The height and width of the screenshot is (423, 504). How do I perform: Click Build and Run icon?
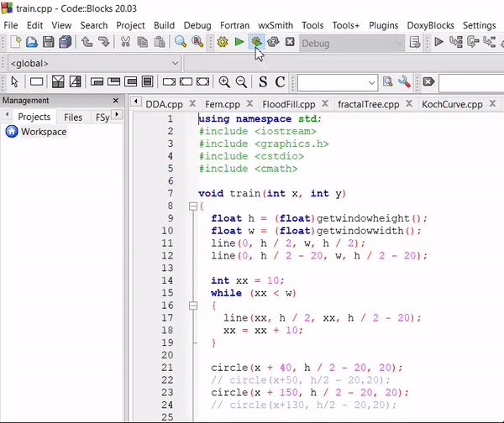(256, 42)
